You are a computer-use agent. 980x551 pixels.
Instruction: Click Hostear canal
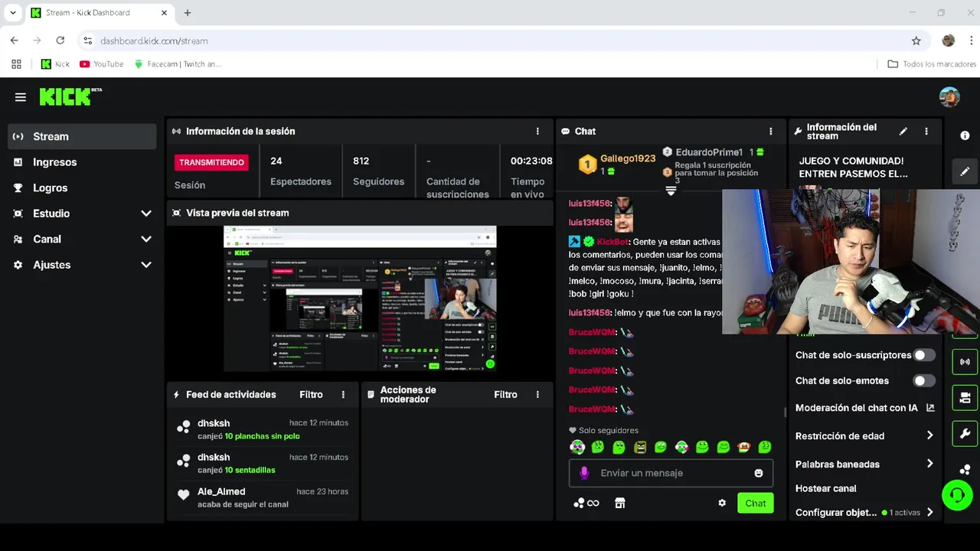click(x=825, y=488)
